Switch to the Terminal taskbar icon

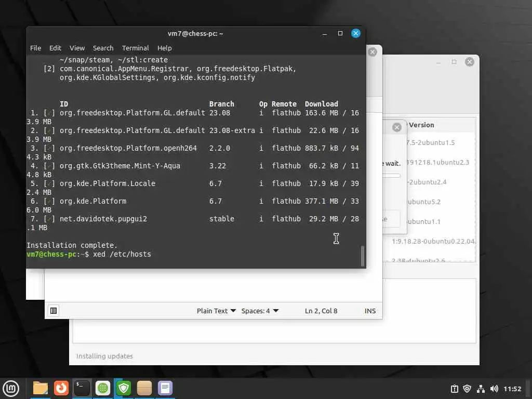click(82, 388)
